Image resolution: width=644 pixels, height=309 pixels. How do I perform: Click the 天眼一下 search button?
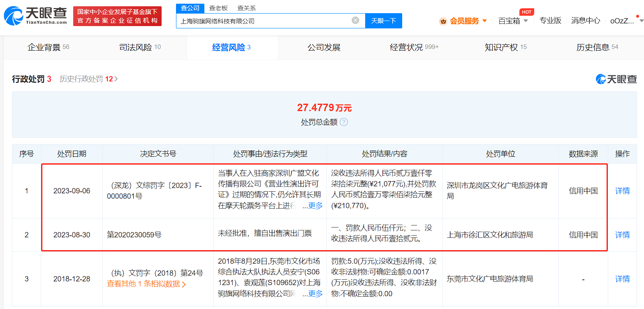click(384, 21)
